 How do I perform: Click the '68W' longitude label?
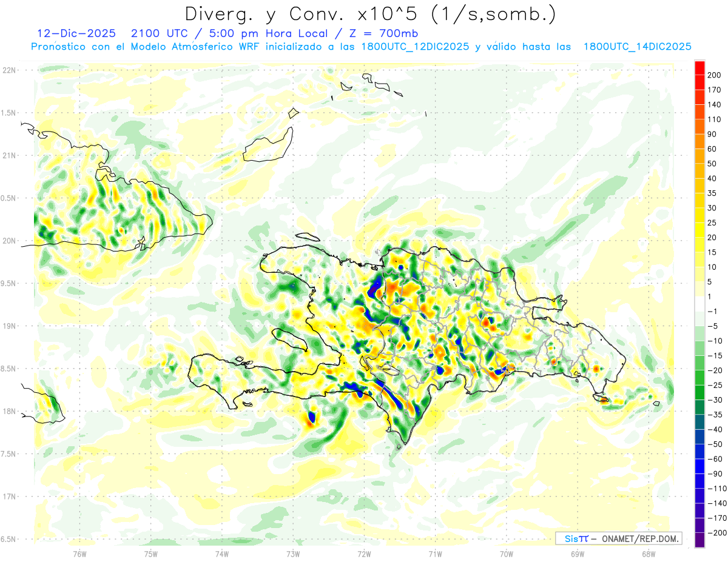(649, 553)
